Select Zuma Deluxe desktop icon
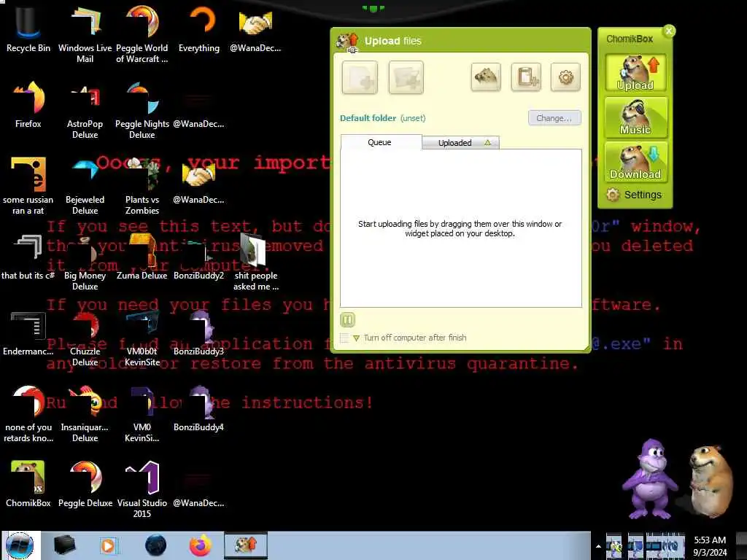This screenshot has width=747, height=560. 142,257
